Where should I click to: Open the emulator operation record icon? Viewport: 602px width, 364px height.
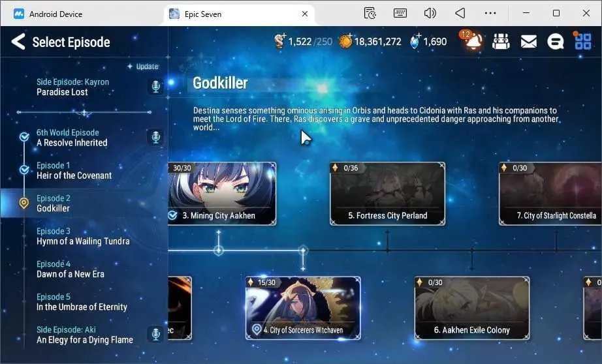[x=370, y=14]
